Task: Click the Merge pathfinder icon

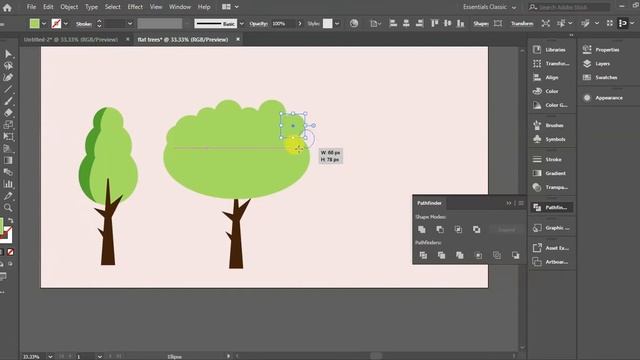Action: click(x=460, y=255)
